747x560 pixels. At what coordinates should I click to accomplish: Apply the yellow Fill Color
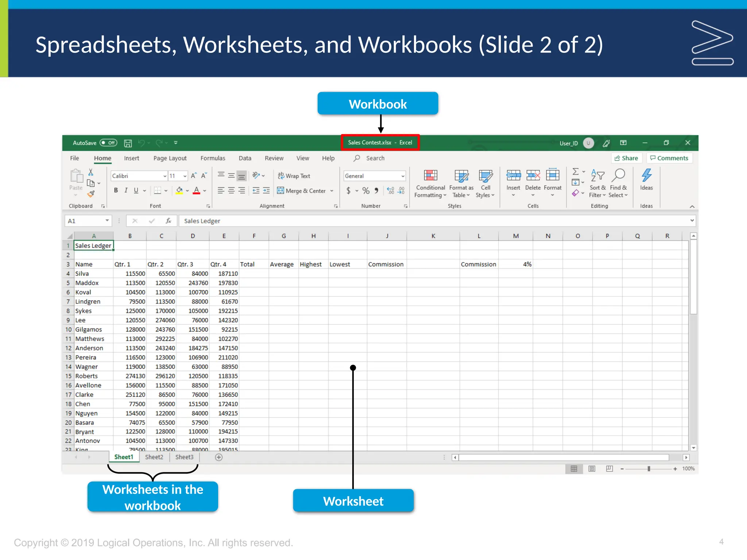pos(179,190)
